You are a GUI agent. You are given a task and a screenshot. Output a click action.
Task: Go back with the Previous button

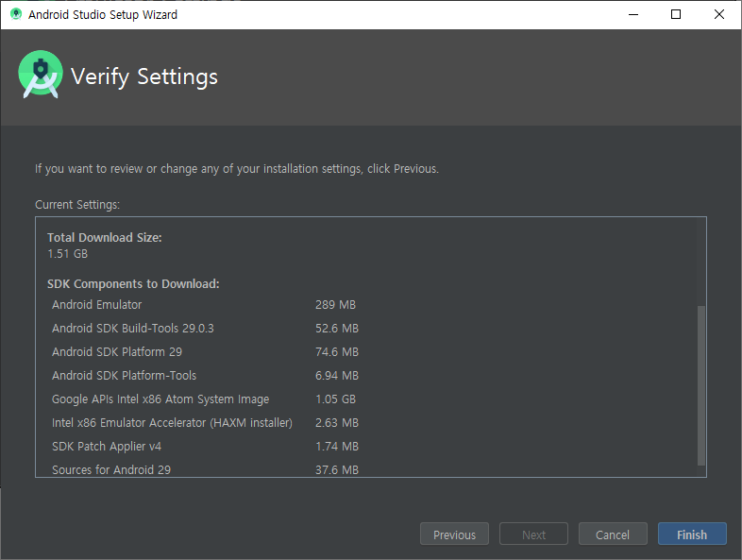(x=454, y=534)
